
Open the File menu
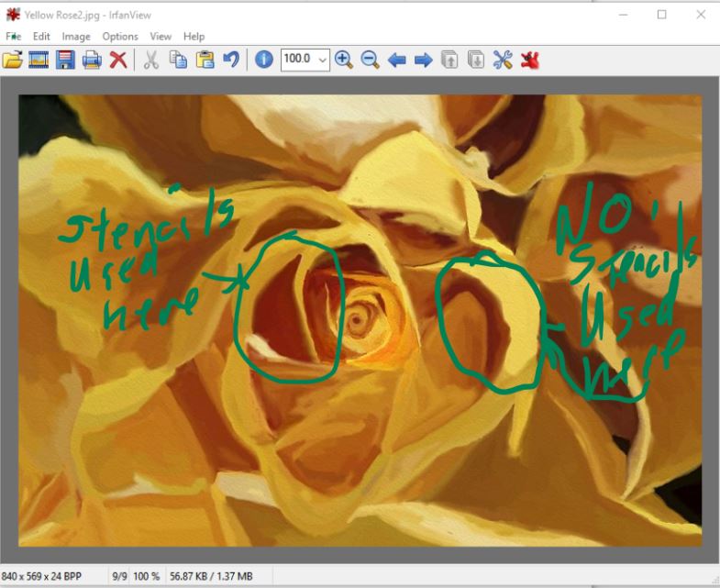click(x=14, y=37)
